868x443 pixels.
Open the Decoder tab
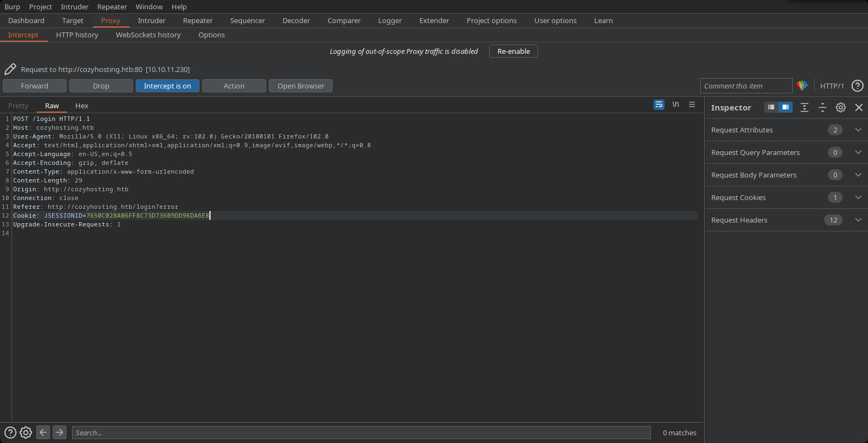point(296,20)
